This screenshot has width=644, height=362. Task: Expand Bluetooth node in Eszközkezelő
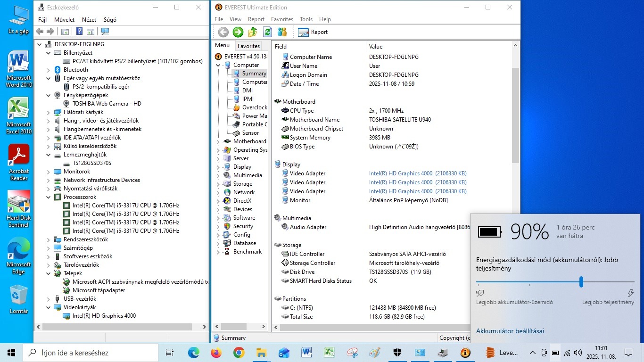tap(49, 70)
